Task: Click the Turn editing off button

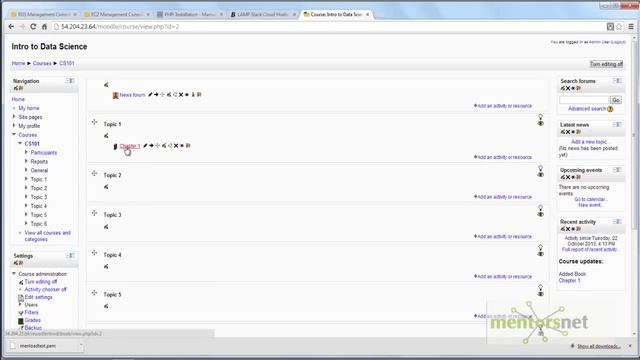Action: (x=606, y=64)
